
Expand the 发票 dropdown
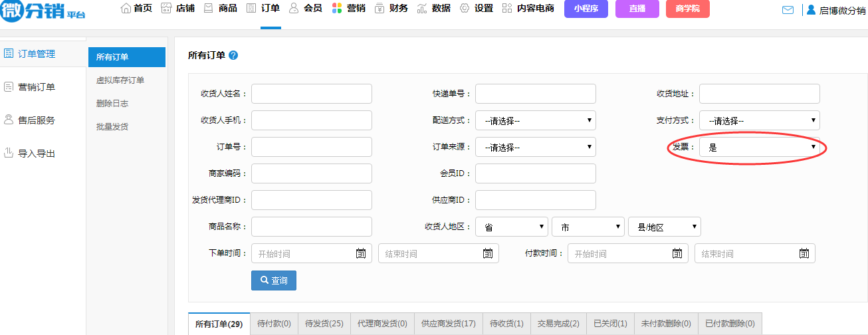click(x=759, y=147)
